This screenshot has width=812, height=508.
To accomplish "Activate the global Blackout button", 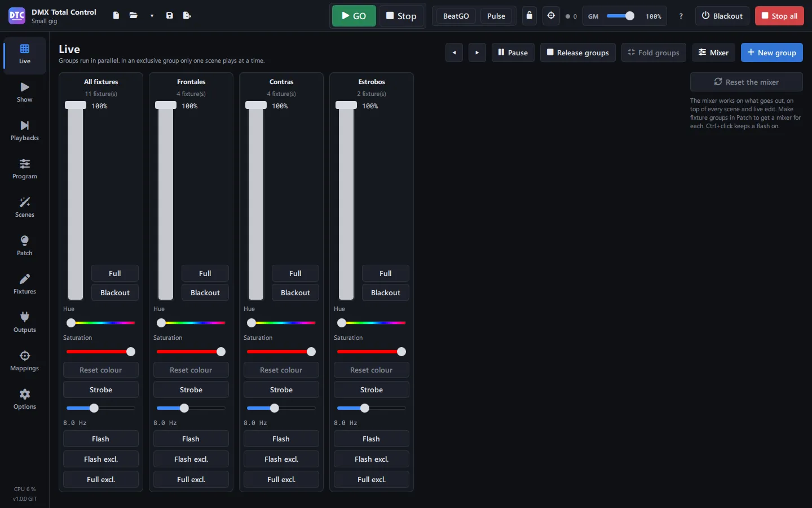I will [722, 16].
